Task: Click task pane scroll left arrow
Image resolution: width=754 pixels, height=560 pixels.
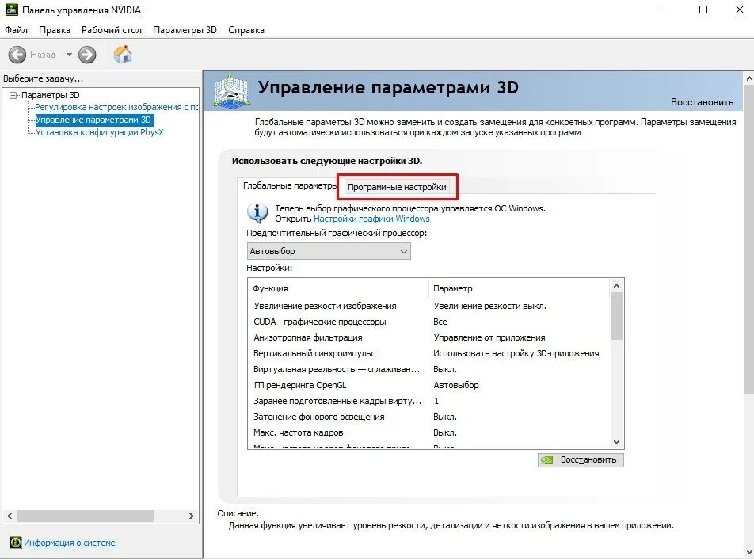Action: pyautogui.click(x=10, y=516)
